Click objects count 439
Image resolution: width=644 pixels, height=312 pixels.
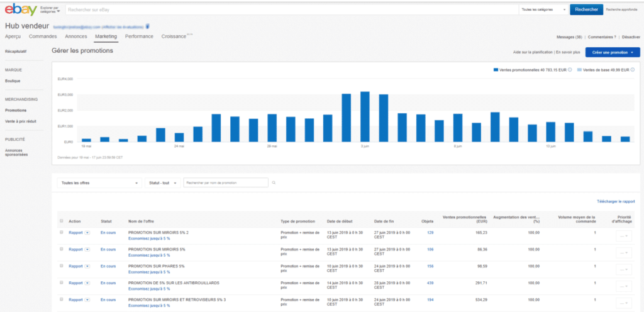[x=430, y=283]
